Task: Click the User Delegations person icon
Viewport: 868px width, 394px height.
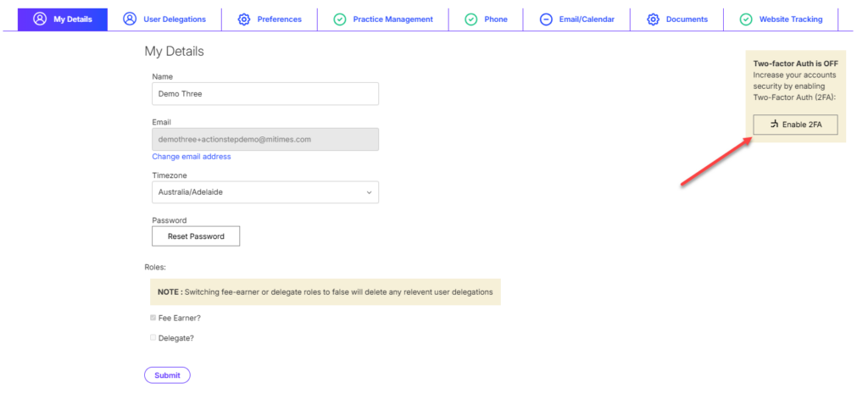Action: coord(130,19)
